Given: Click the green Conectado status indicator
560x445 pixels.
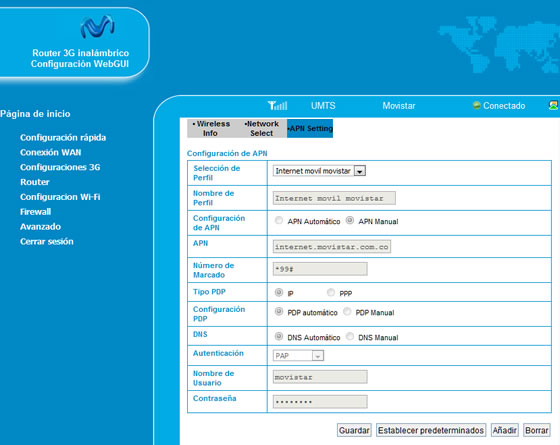Looking at the screenshot, I should [476, 105].
